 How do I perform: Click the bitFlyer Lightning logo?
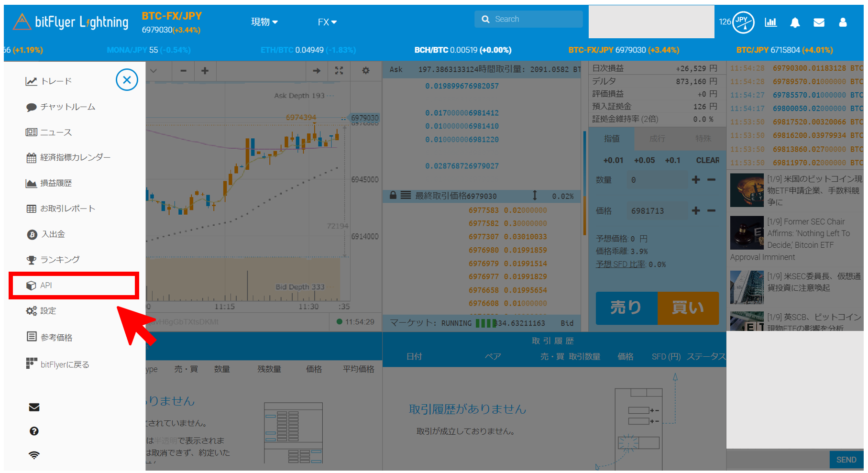point(71,22)
